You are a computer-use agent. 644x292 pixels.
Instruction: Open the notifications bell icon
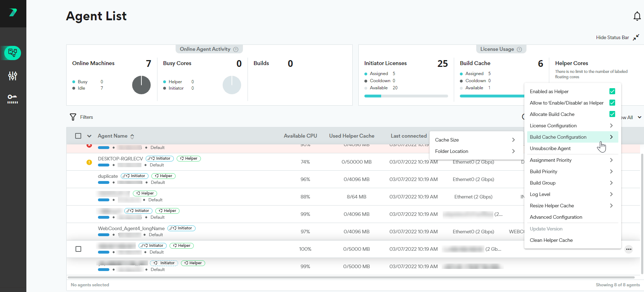click(x=637, y=16)
